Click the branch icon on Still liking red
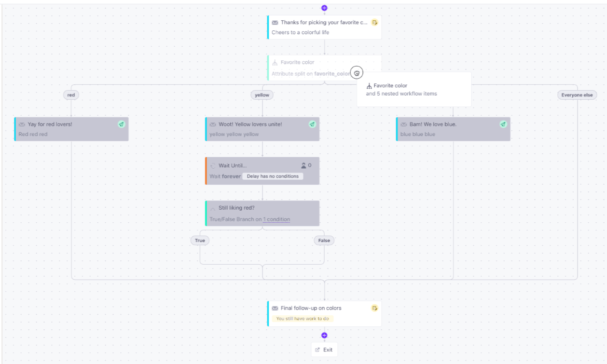Screen dimensions: 607x364 tap(213, 208)
